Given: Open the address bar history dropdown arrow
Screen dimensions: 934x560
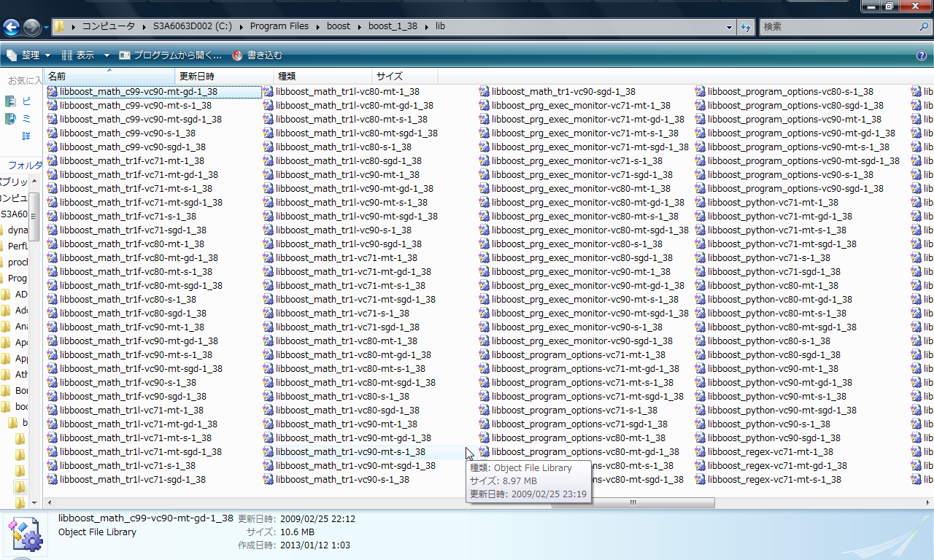Looking at the screenshot, I should (730, 27).
